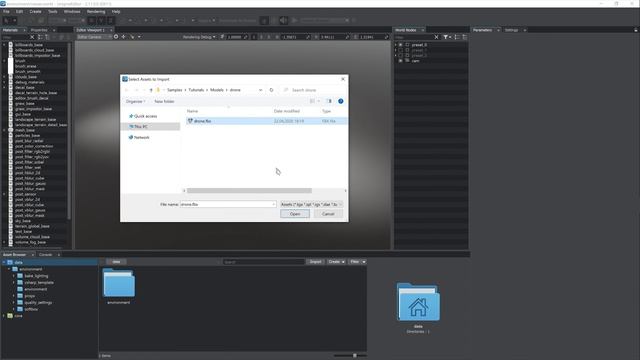Open the environment folder thumbnail

(x=119, y=286)
